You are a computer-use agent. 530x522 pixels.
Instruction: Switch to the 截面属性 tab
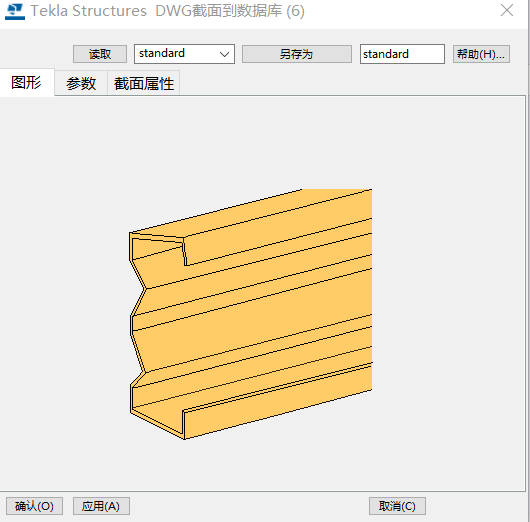click(x=144, y=83)
